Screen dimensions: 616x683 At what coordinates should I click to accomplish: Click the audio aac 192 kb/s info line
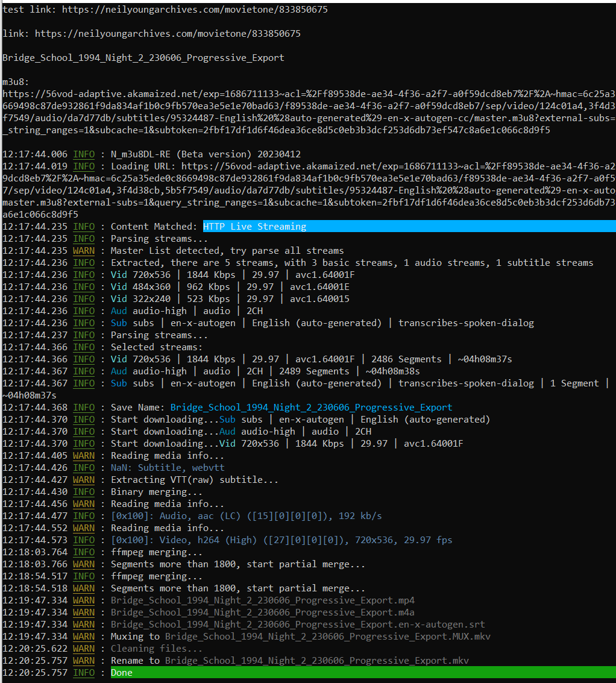click(x=246, y=516)
